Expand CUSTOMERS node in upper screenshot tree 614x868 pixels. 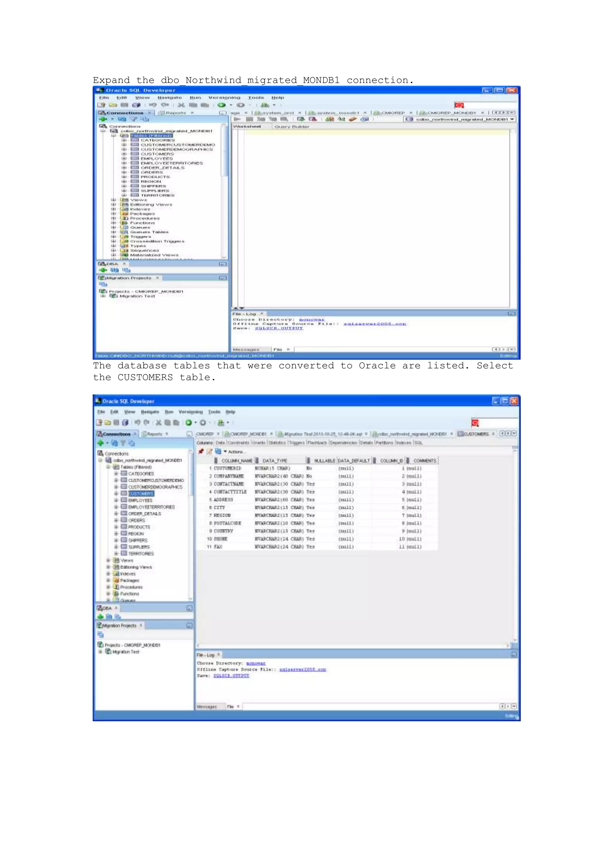click(124, 154)
